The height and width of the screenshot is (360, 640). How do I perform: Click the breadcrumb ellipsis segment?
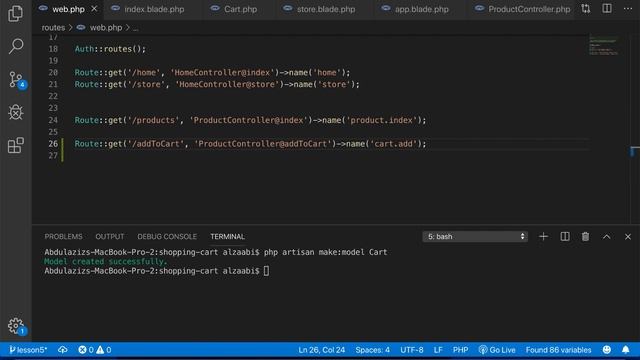[136, 28]
